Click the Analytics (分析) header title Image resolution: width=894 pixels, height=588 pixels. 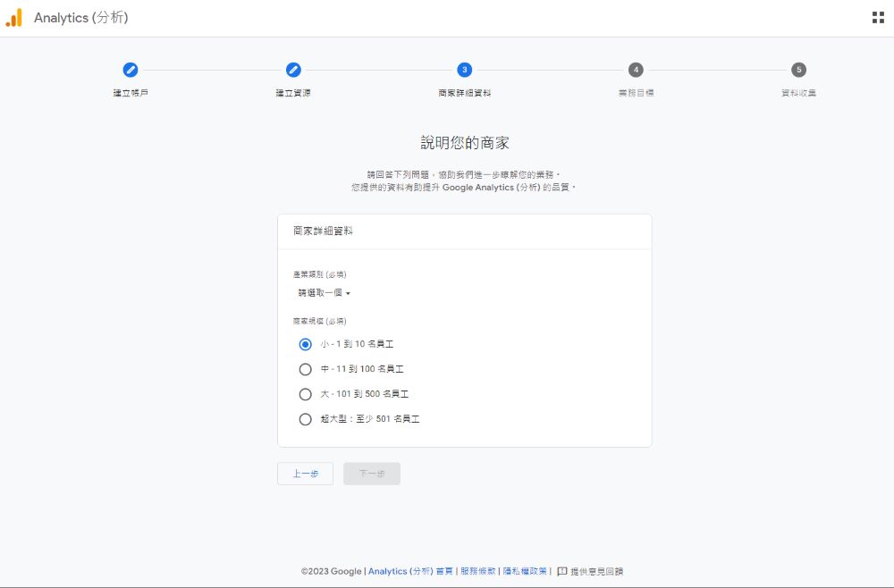81,18
